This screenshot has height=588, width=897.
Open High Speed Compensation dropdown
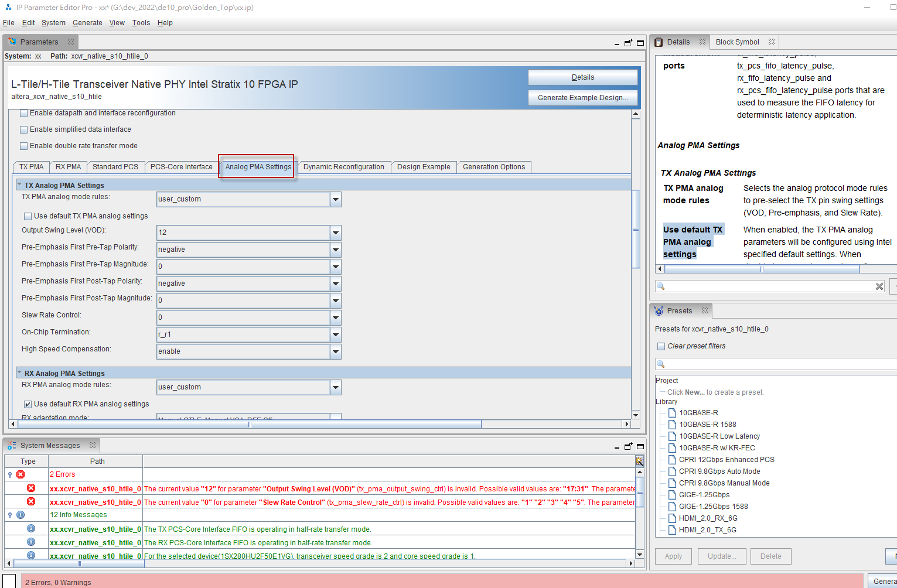[x=336, y=352]
